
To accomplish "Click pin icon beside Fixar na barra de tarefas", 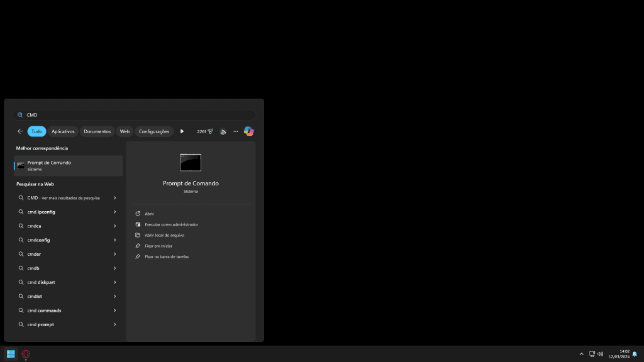I will (x=138, y=256).
